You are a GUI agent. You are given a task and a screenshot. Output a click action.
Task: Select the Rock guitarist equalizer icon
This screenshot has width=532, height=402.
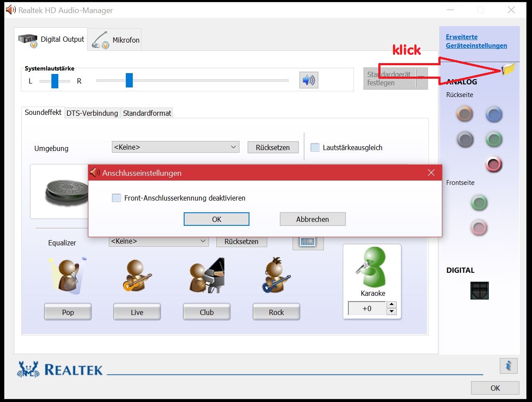click(x=276, y=275)
